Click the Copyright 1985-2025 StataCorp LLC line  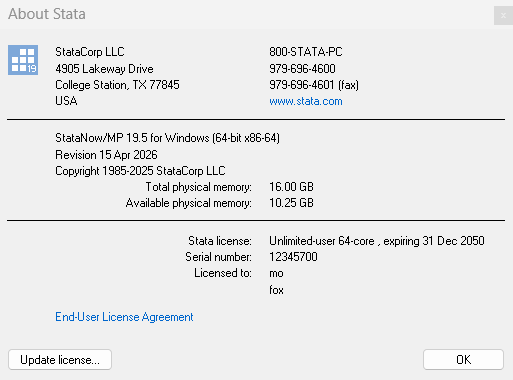(140, 171)
